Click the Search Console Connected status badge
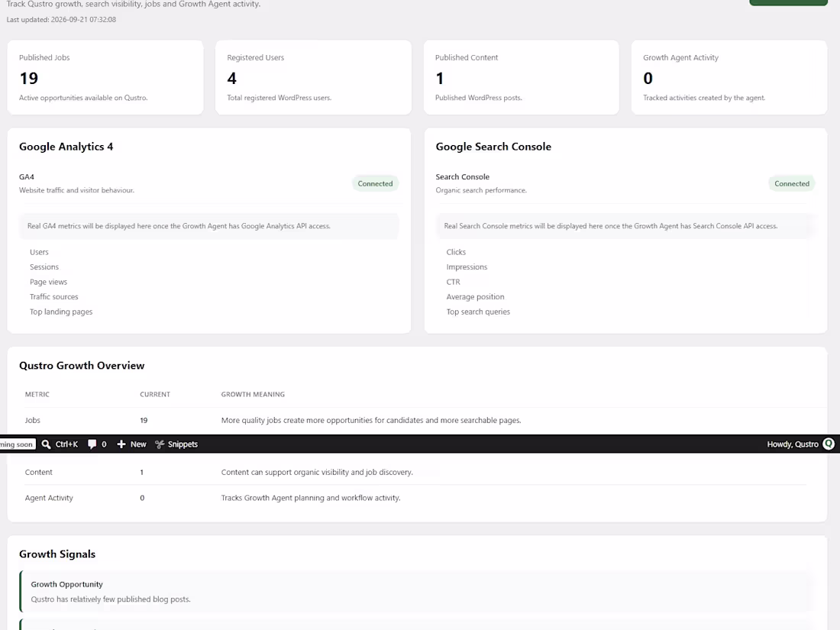 [792, 184]
